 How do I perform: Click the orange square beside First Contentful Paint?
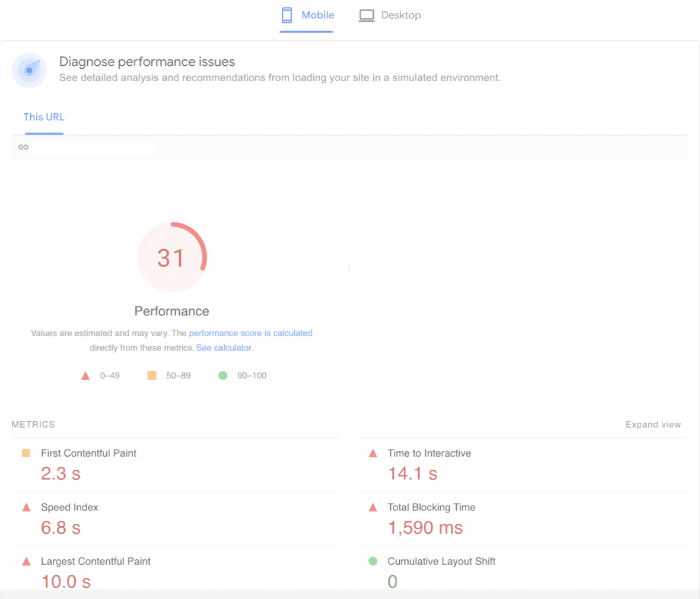point(26,453)
